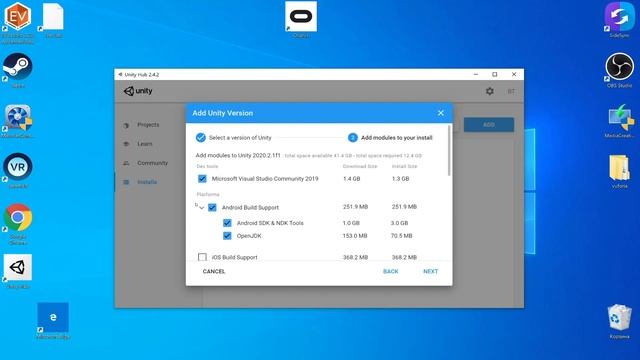Click the Projects sidebar icon

(126, 125)
